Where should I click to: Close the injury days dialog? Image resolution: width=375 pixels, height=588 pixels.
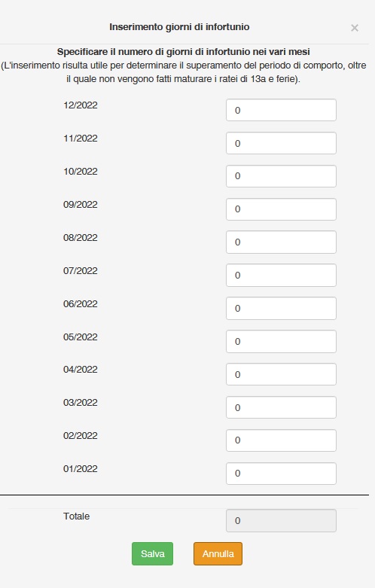(x=355, y=28)
